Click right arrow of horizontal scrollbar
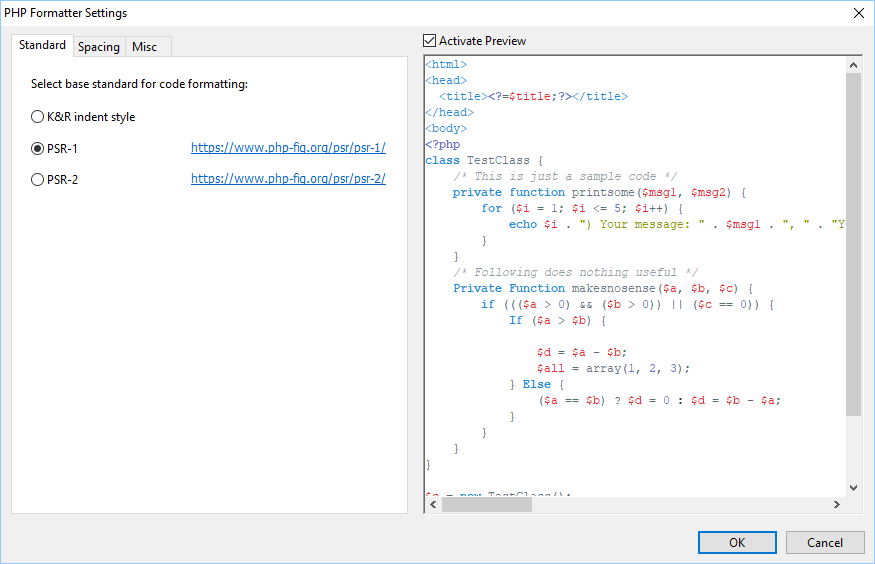This screenshot has width=875, height=564. tap(837, 505)
